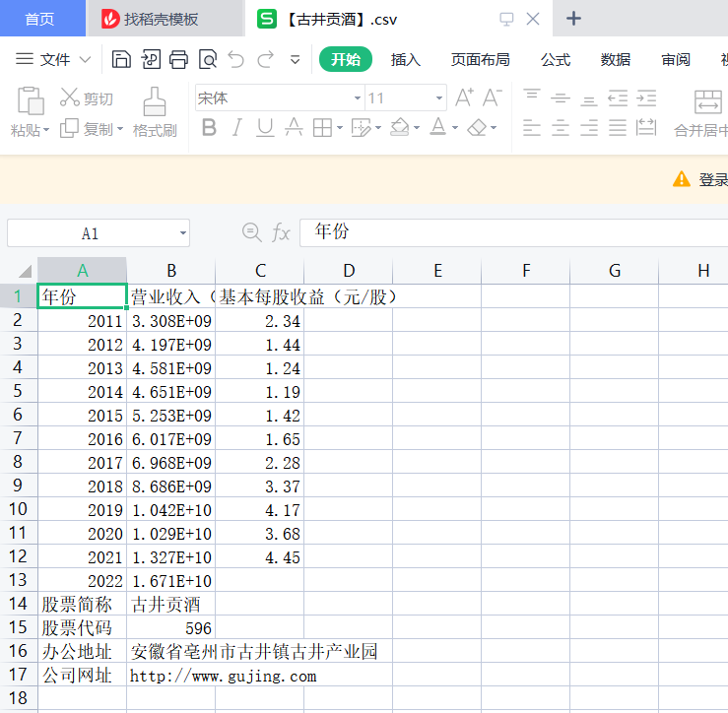Set vertical Top Align
Image resolution: width=728 pixels, height=713 pixels.
click(532, 95)
